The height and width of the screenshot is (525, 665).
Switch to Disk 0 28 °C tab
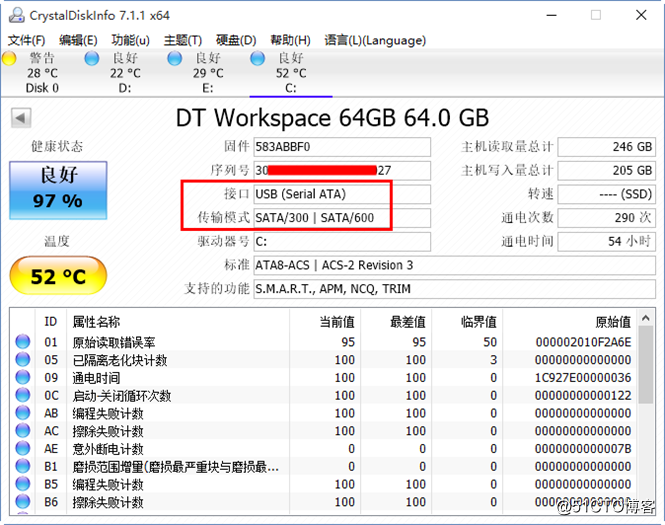(42, 73)
